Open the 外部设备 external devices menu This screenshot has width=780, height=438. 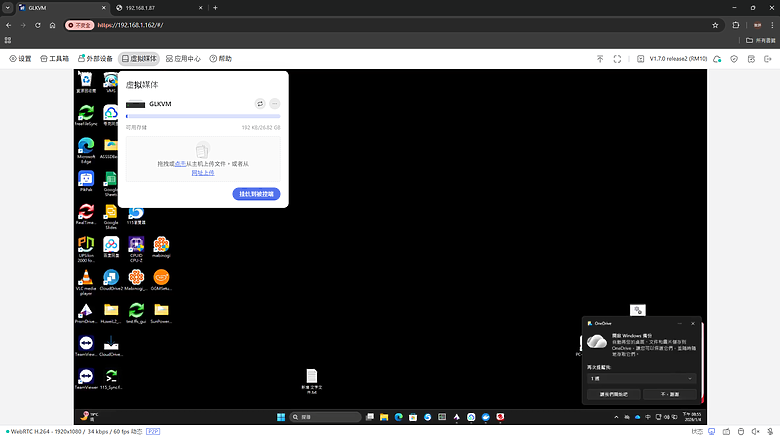(95, 59)
